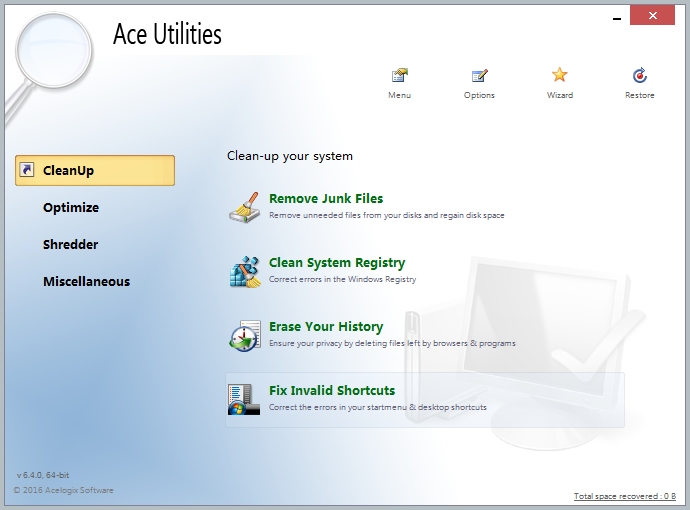Open the Shredder category
This screenshot has width=690, height=510.
pos(70,245)
